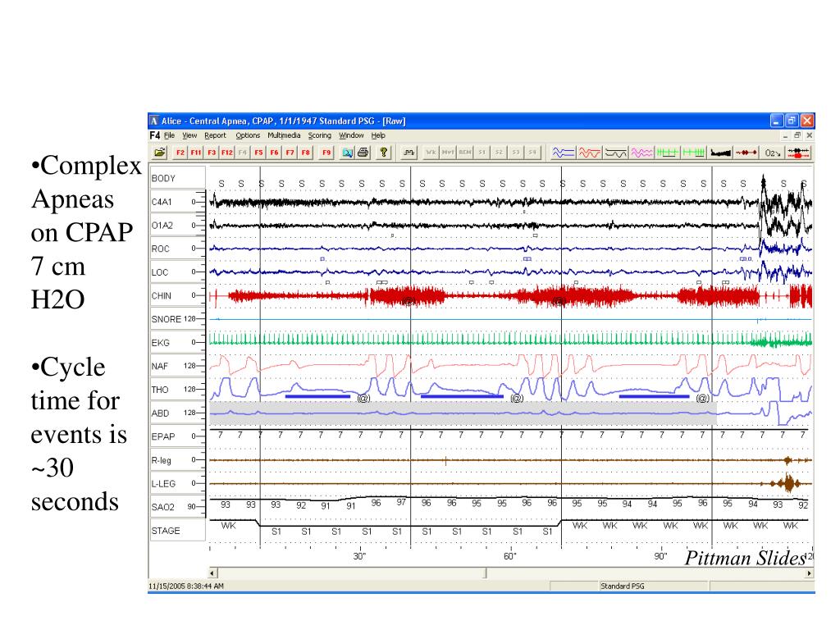Click the open folder icon in toolbar
This screenshot has width=840, height=630.
coord(159,153)
